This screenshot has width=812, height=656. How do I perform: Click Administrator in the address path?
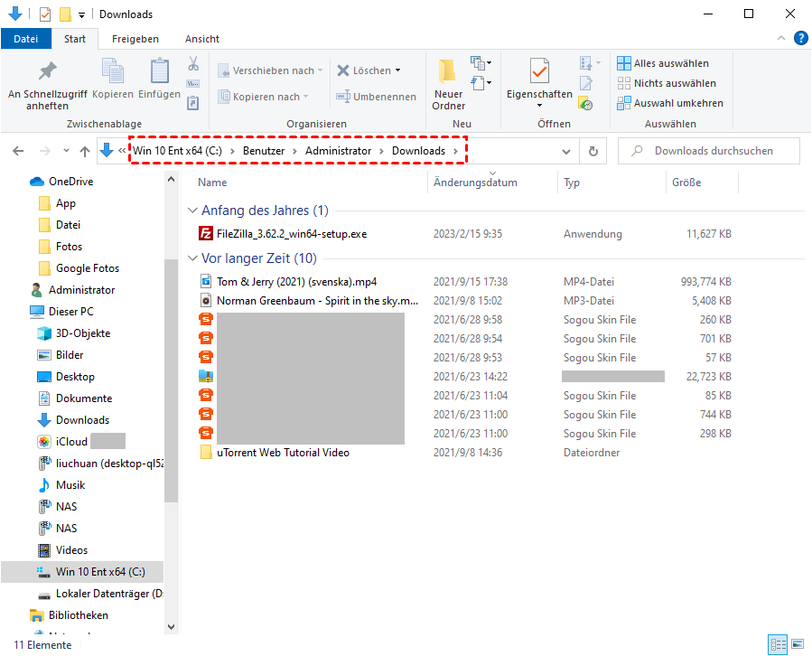pyautogui.click(x=338, y=151)
